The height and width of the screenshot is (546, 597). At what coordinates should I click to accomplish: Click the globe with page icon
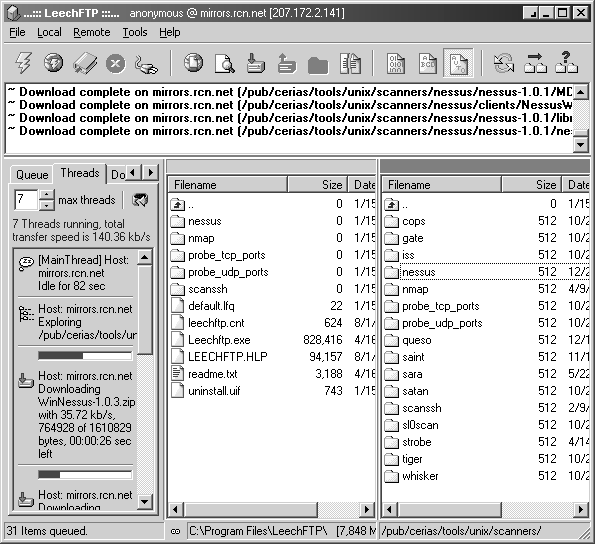(193, 63)
